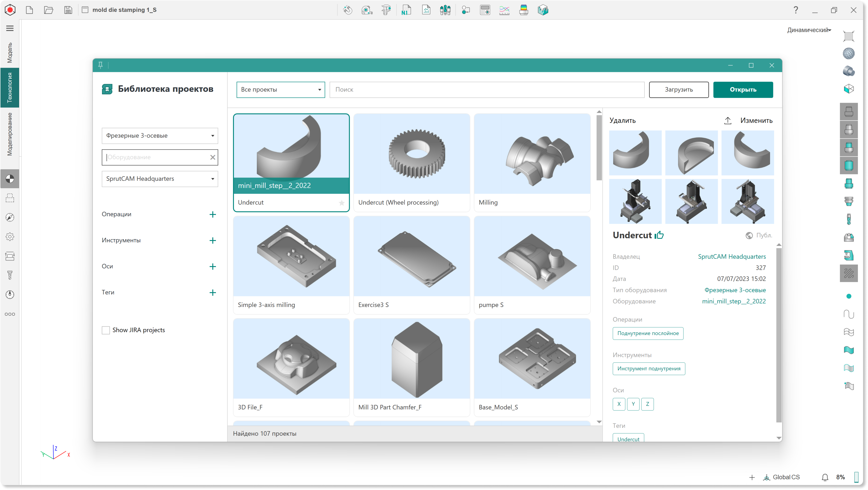Open the SprutCAM Headquarters owner dropdown
The image size is (868, 490).
pyautogui.click(x=160, y=179)
